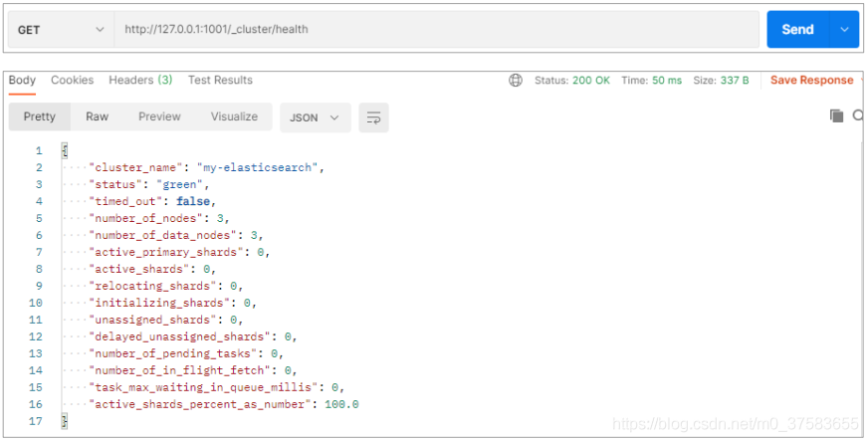The image size is (868, 442).
Task: Expand the Send button dropdown arrow
Action: tap(844, 29)
